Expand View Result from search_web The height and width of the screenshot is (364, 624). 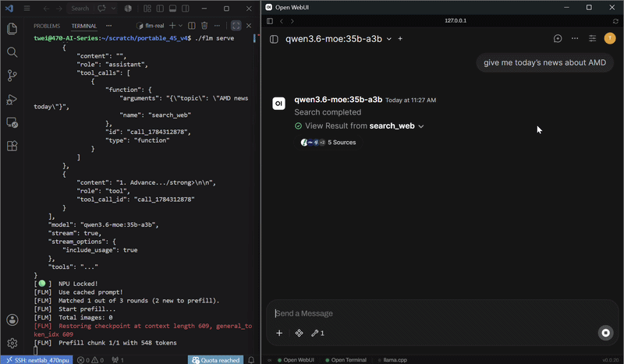[x=360, y=126]
